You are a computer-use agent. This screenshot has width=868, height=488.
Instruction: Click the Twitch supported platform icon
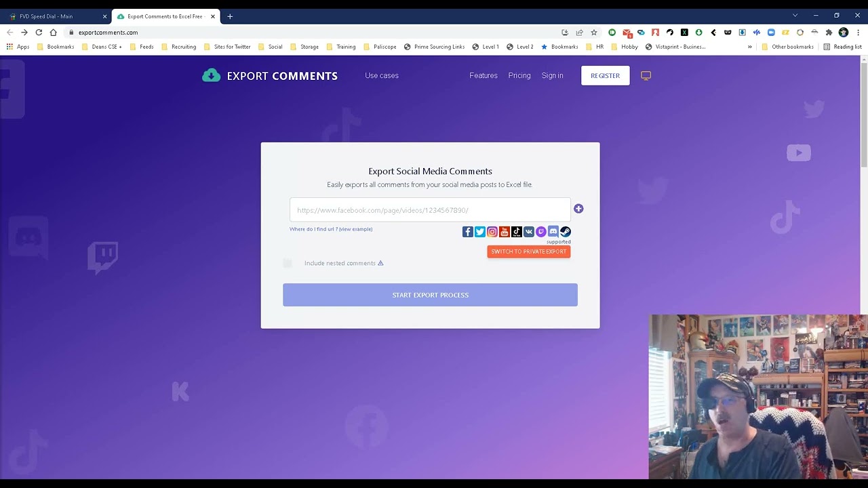tap(541, 232)
